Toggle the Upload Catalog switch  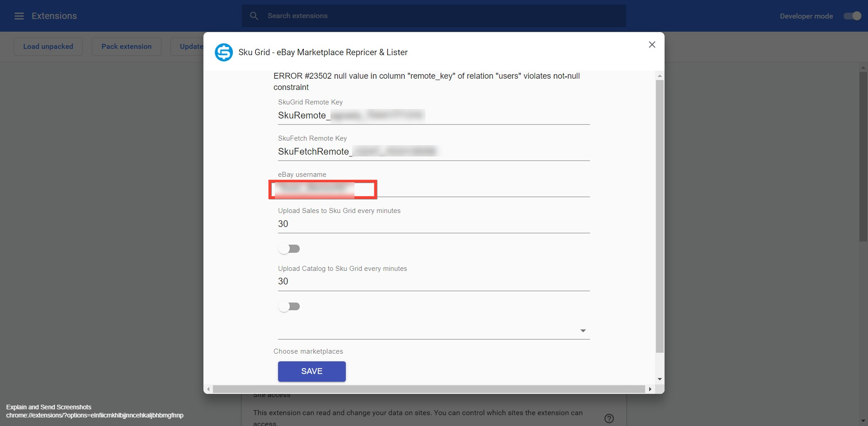(x=289, y=307)
